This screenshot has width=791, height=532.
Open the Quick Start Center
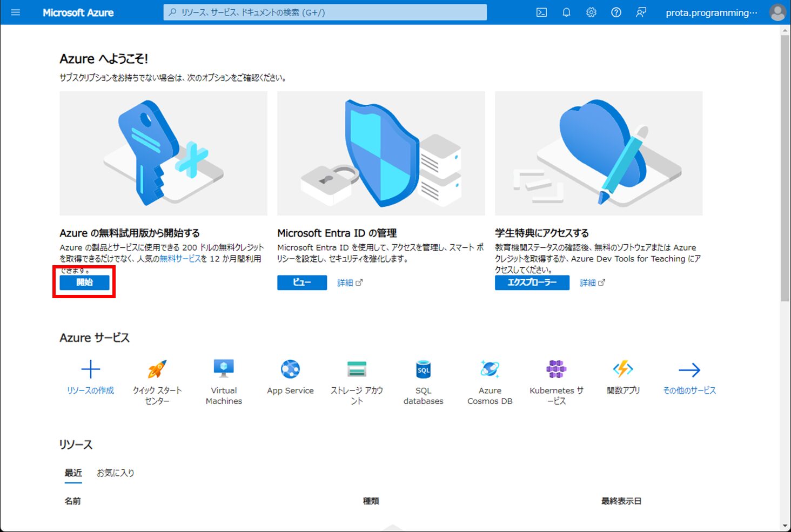click(157, 369)
